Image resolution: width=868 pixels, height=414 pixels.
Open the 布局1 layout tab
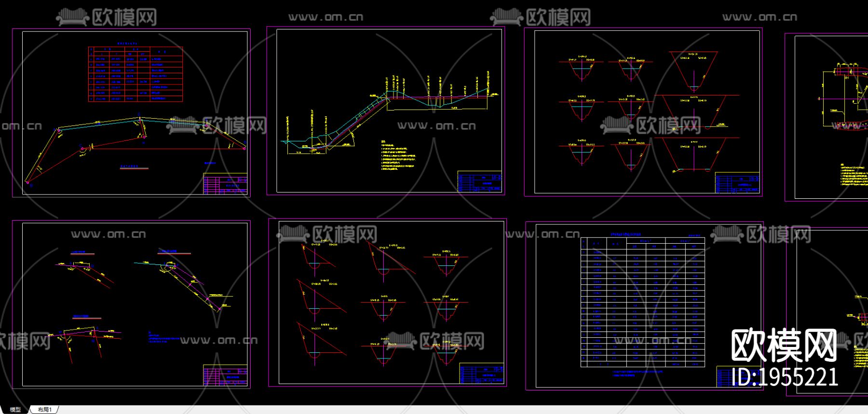pos(44,409)
